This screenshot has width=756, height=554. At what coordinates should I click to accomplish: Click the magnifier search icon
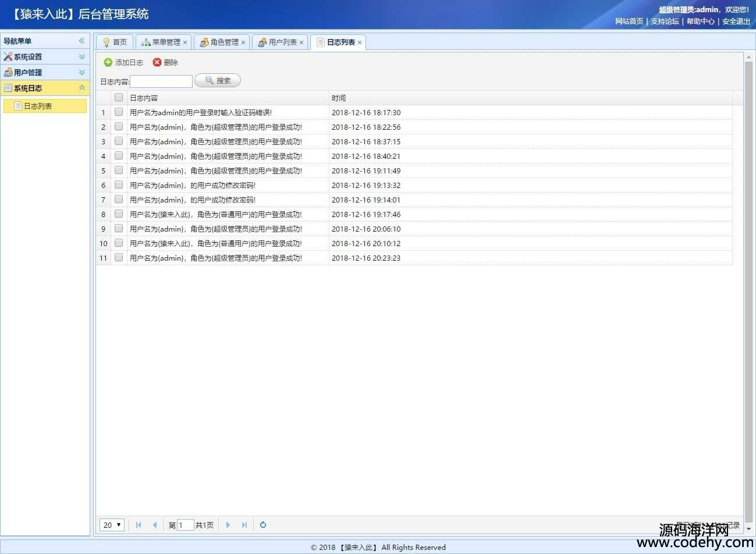point(210,80)
